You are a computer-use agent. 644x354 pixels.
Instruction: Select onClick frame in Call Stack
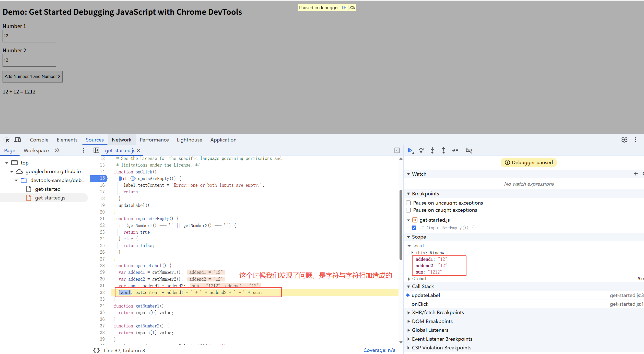(420, 304)
